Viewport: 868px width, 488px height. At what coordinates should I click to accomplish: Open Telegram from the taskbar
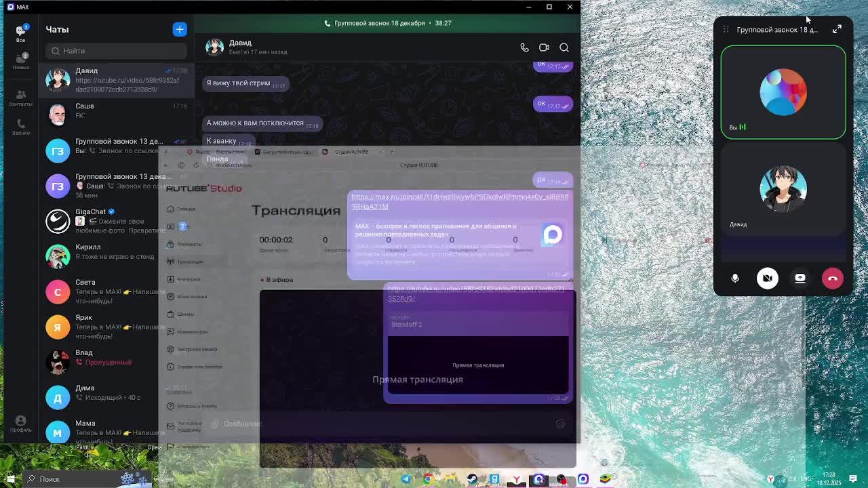(406, 479)
